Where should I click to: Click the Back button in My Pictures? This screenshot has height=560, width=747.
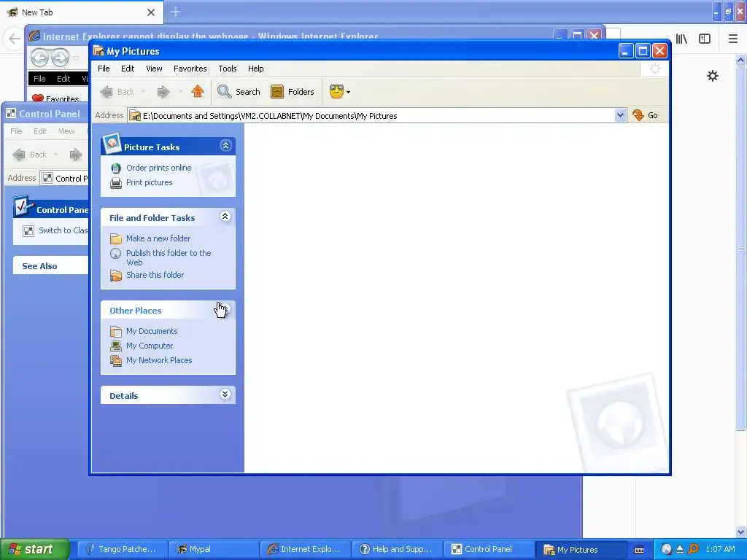pos(117,91)
